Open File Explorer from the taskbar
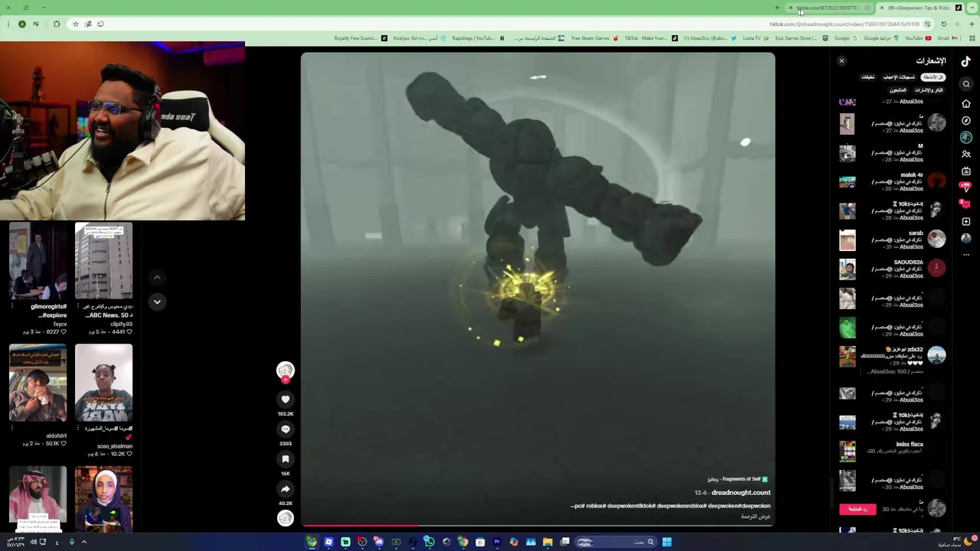Image resolution: width=980 pixels, height=551 pixels. tap(547, 542)
